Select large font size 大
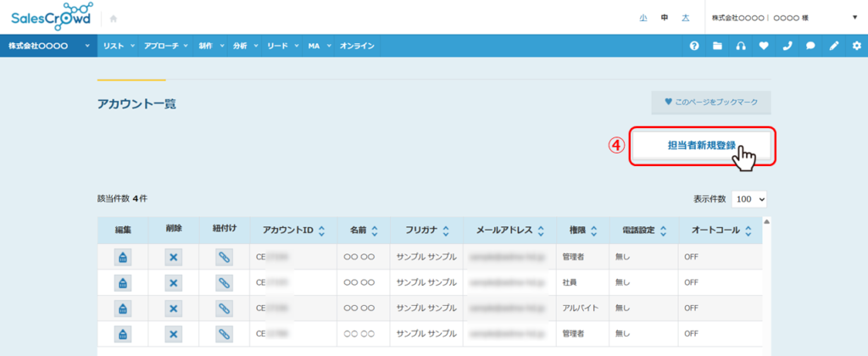 point(685,17)
